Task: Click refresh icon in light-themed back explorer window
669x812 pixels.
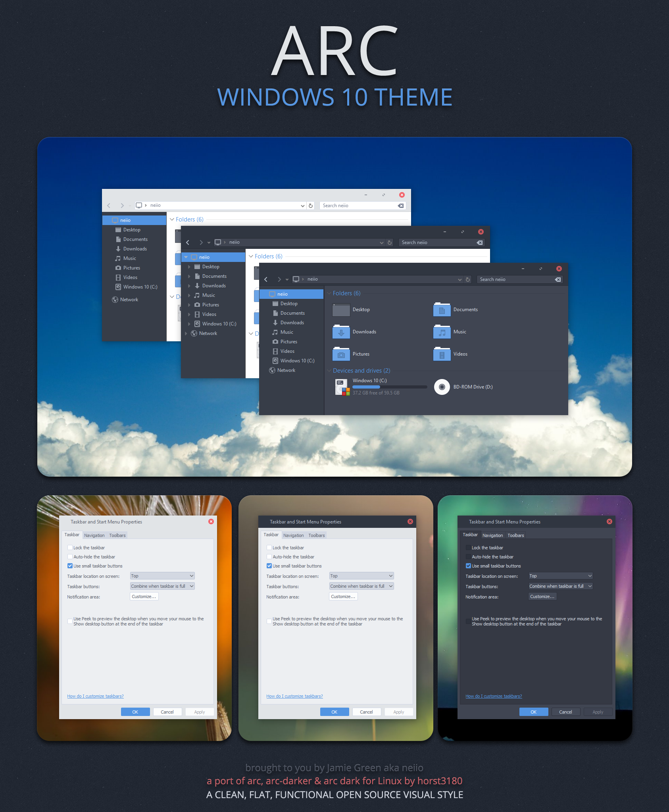Action: click(311, 206)
